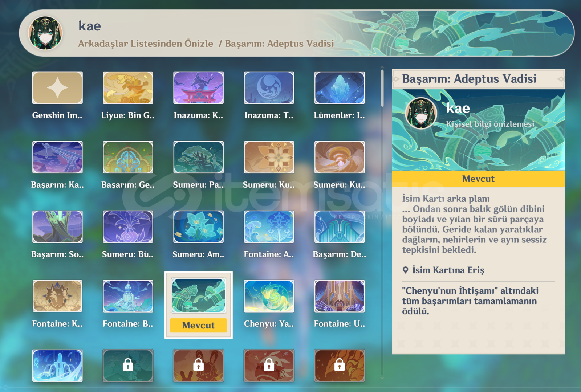
Task: Pick the Sumeru: Am.. namecard
Action: coord(198,227)
